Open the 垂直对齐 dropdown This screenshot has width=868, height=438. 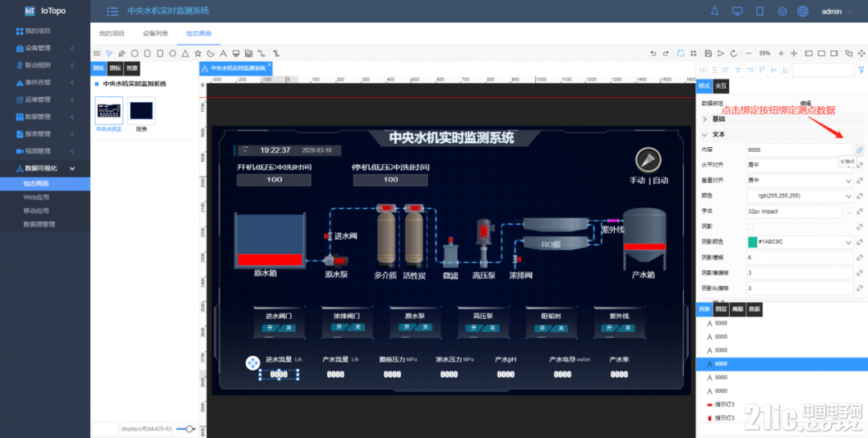tap(800, 181)
